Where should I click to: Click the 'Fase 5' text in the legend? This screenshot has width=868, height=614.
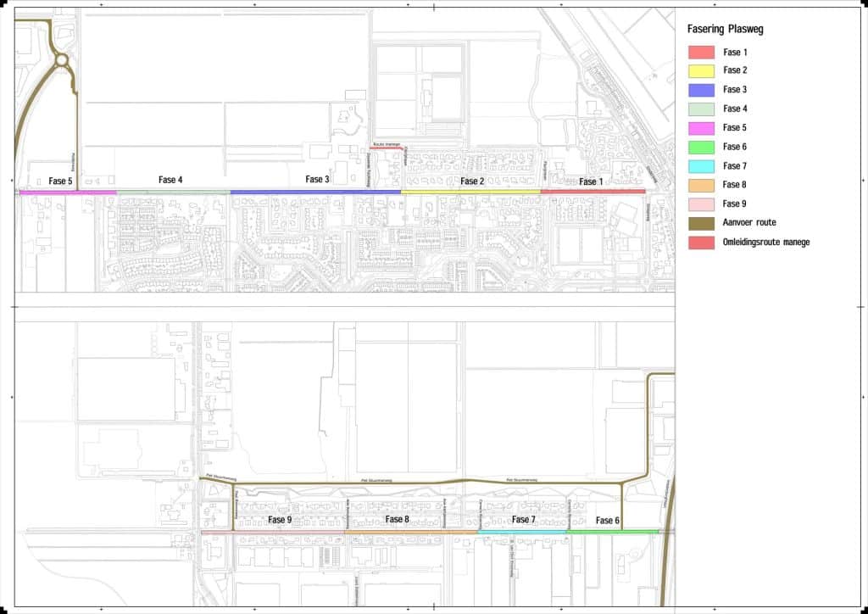[x=735, y=127]
